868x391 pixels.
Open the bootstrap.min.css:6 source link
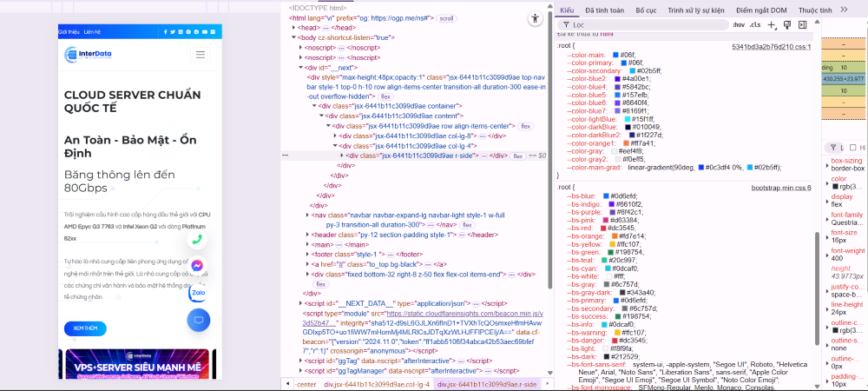pos(781,188)
